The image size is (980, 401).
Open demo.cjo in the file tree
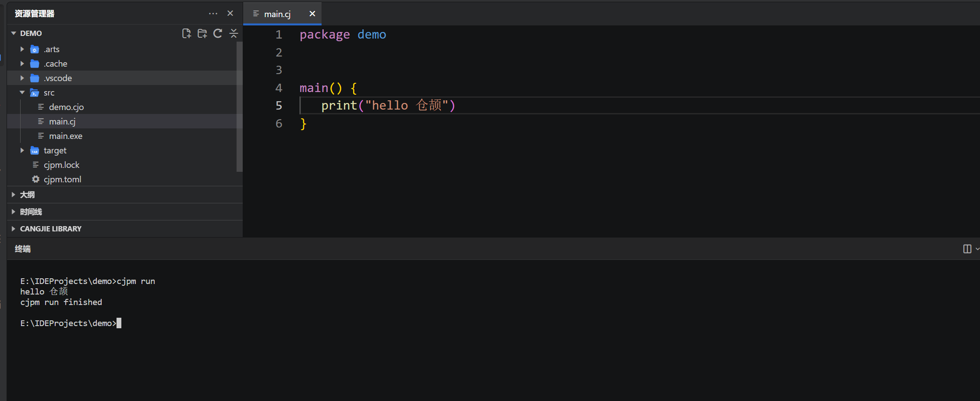pyautogui.click(x=124, y=107)
